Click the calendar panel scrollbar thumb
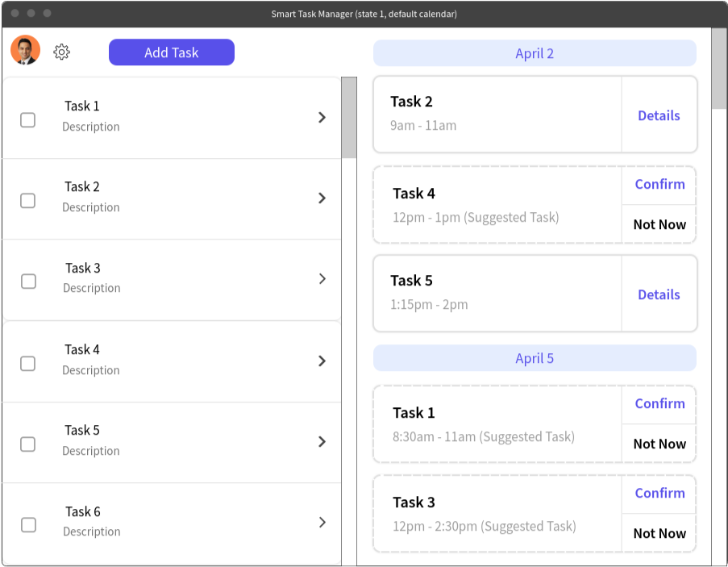This screenshot has height=567, width=728. pyautogui.click(x=719, y=69)
